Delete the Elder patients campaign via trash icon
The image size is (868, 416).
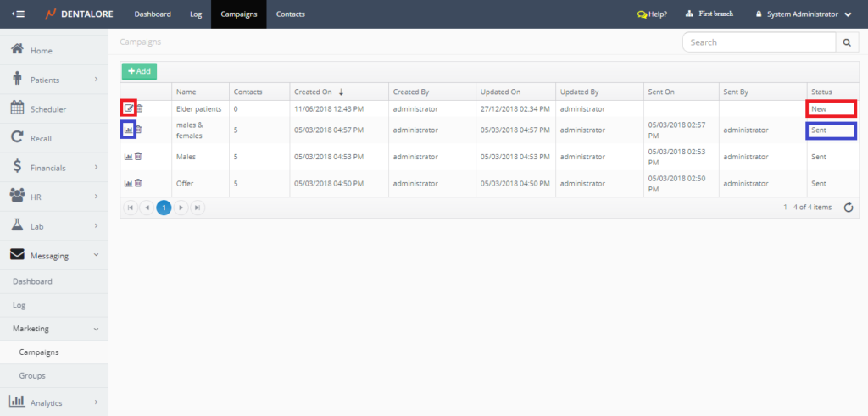coord(139,108)
